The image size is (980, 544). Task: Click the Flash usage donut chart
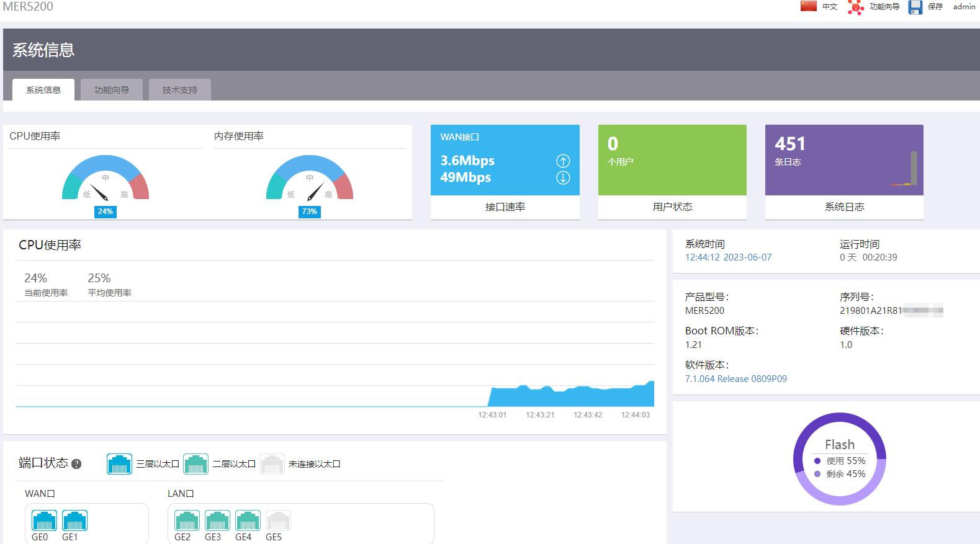tap(840, 459)
